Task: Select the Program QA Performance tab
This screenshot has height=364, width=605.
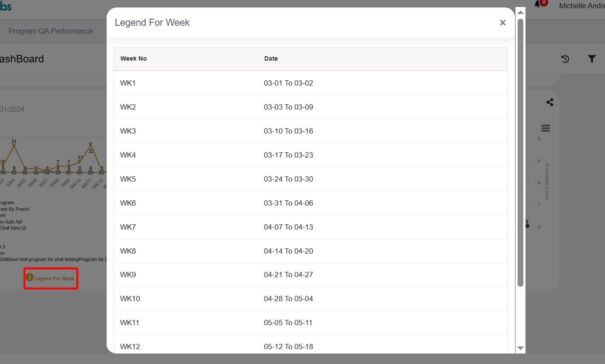Action: point(51,31)
